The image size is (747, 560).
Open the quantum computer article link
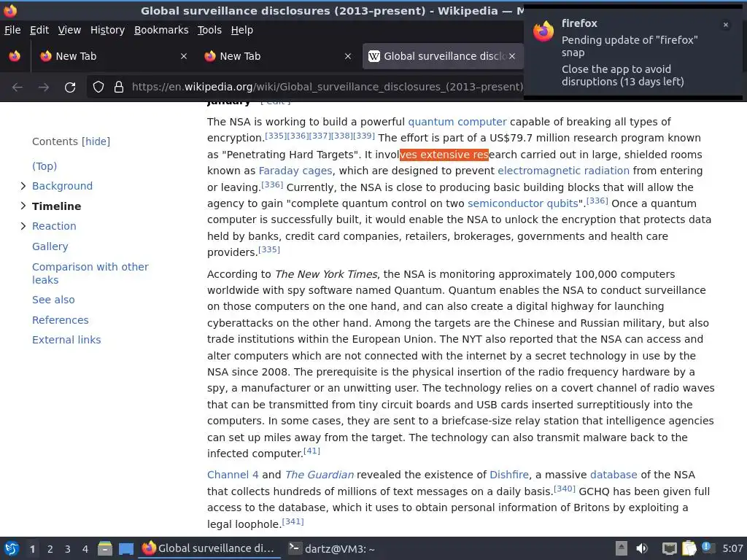click(x=457, y=122)
